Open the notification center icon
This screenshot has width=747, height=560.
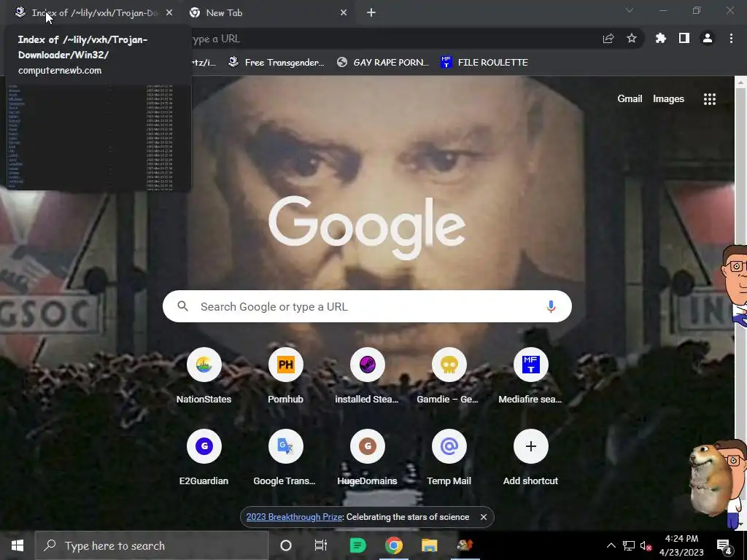point(724,545)
